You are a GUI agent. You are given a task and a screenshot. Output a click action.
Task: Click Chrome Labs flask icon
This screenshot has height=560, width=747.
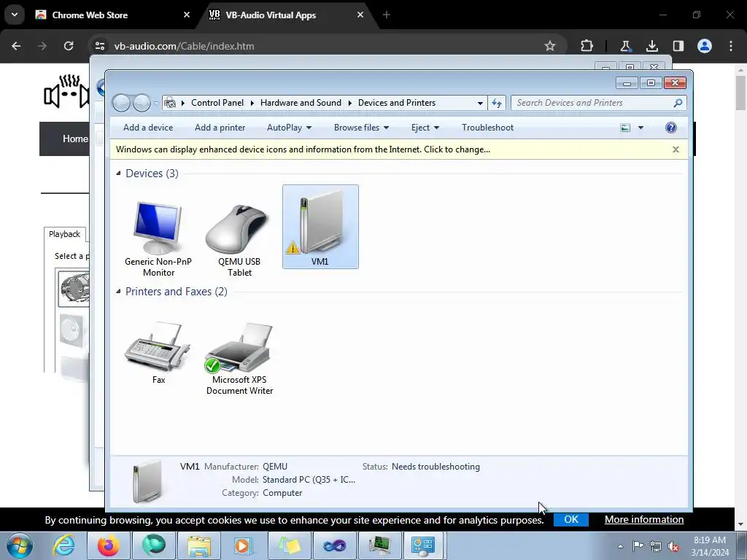[x=625, y=46]
